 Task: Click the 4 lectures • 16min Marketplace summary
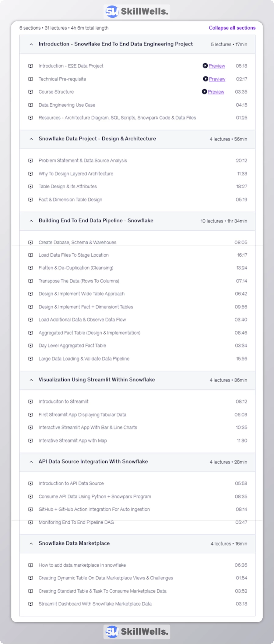(x=229, y=544)
